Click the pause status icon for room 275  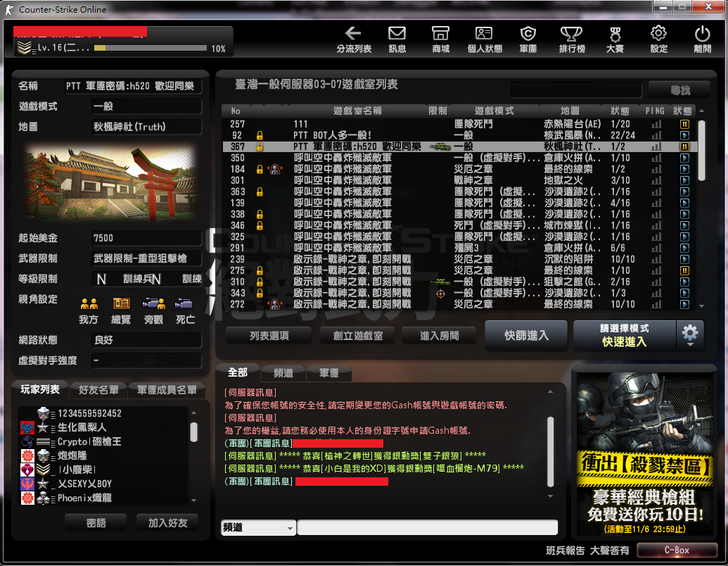tap(684, 270)
